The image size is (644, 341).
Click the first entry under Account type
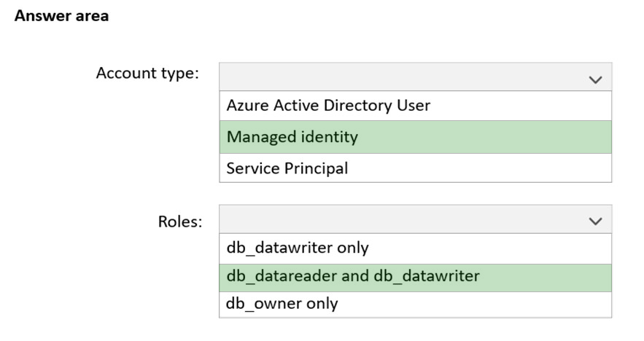point(415,106)
